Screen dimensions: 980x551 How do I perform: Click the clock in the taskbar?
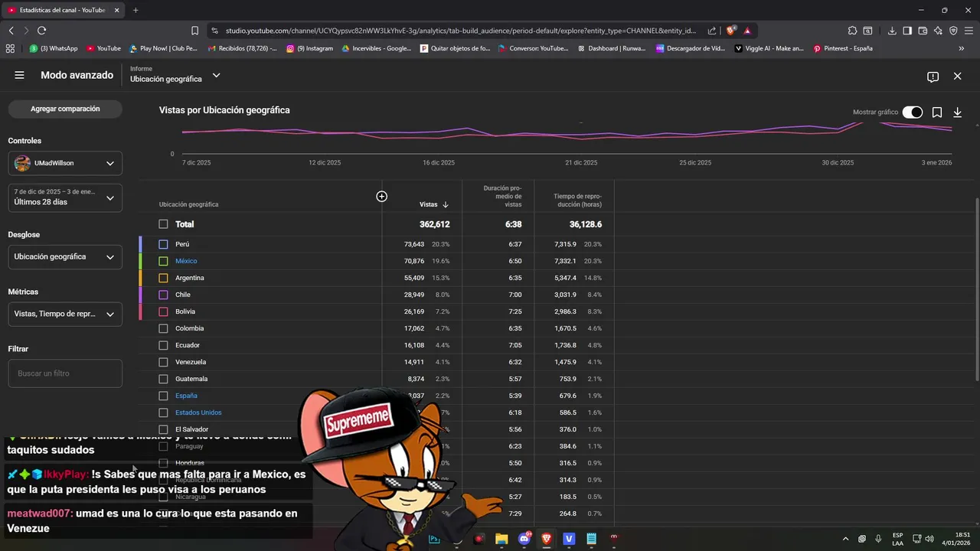pyautogui.click(x=957, y=539)
